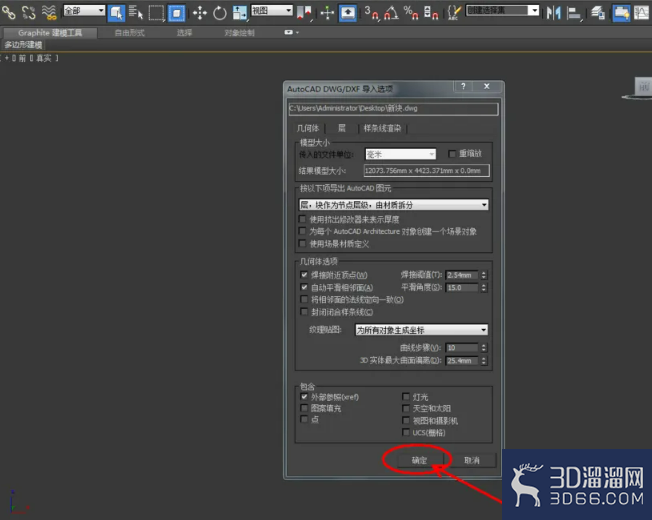
Task: Click Use Pivot Point Center icon
Action: click(x=304, y=13)
